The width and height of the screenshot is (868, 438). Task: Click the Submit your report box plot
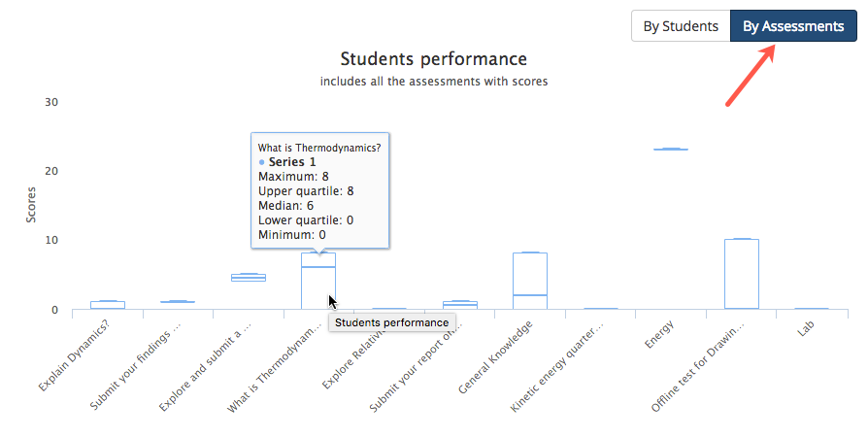[460, 305]
